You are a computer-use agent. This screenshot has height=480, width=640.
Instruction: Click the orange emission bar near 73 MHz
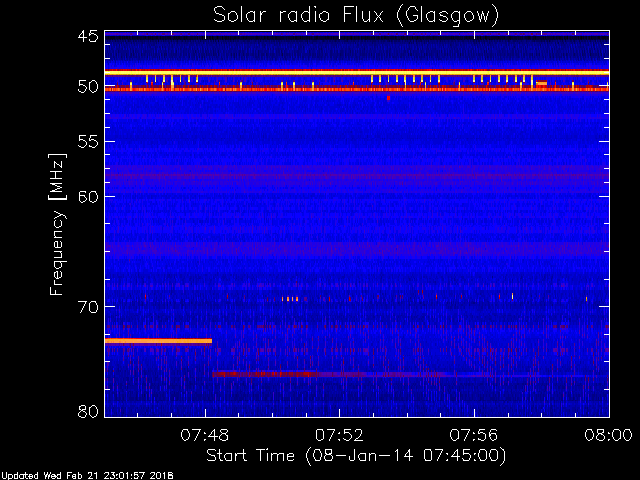tap(158, 341)
